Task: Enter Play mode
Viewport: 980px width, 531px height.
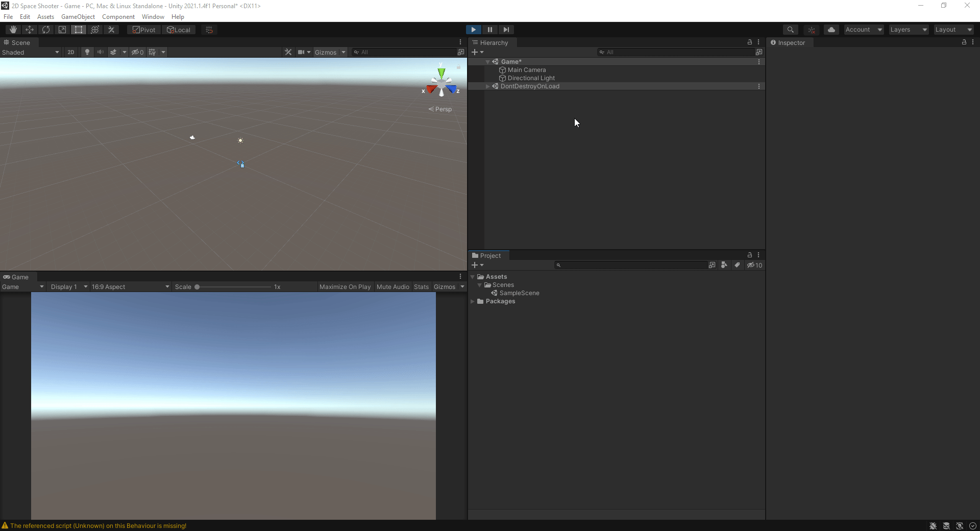Action: pyautogui.click(x=474, y=30)
